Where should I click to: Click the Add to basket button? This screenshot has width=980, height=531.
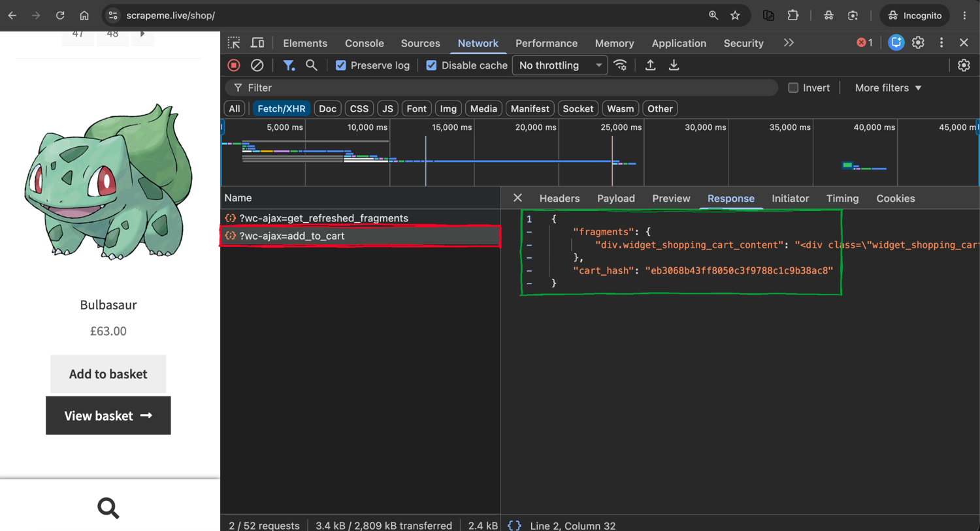108,374
